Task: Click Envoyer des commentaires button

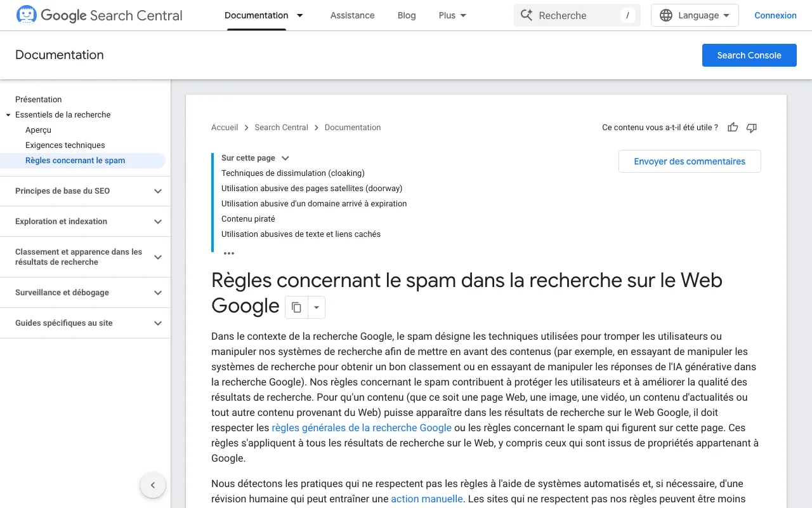Action: [690, 161]
